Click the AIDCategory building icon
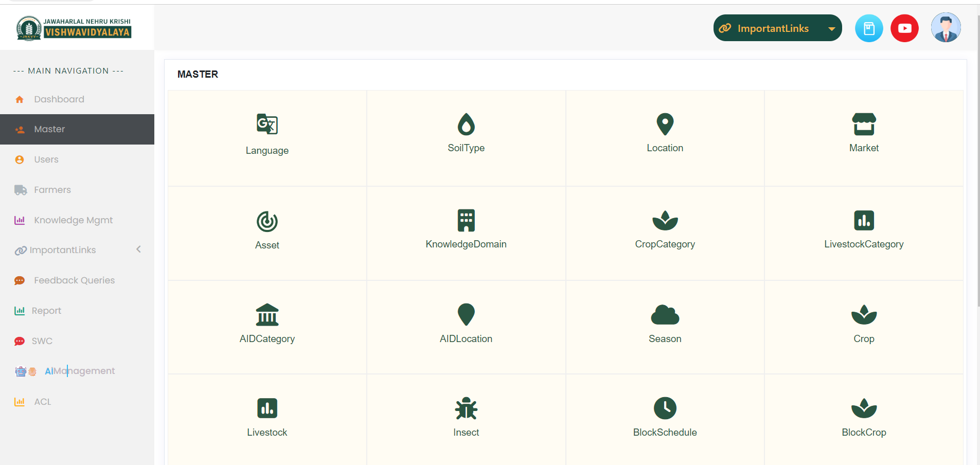 (x=267, y=315)
